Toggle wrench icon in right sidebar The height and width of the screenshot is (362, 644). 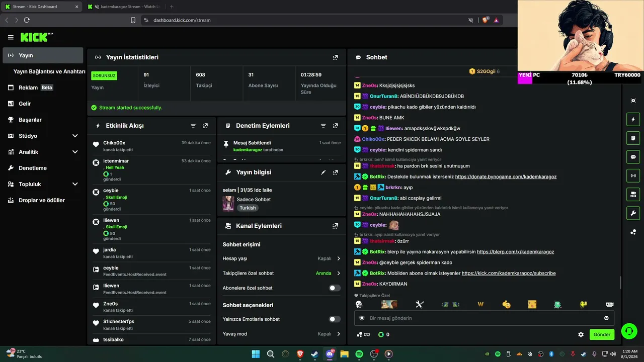[633, 213]
